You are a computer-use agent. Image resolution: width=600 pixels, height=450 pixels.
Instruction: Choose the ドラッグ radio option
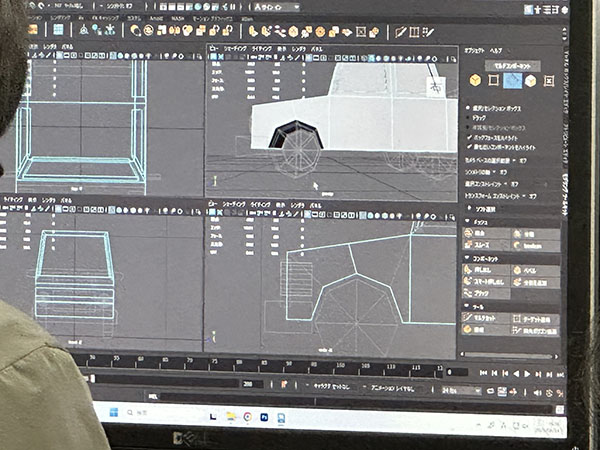[468, 118]
